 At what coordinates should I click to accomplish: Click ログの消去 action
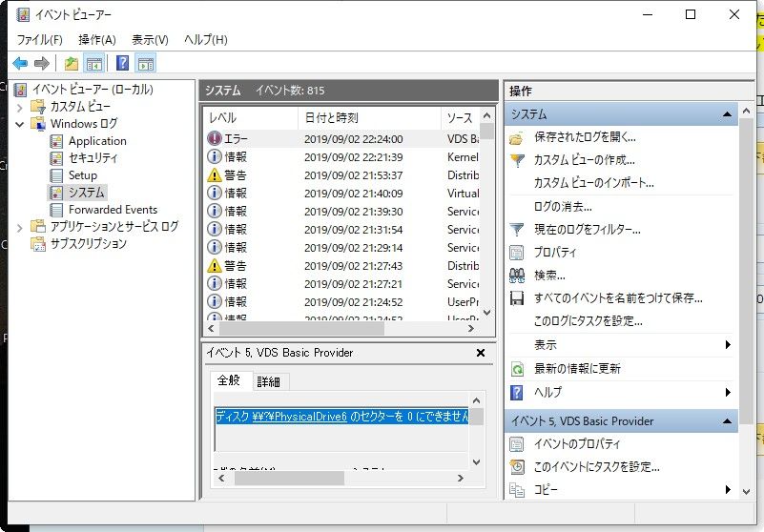563,206
